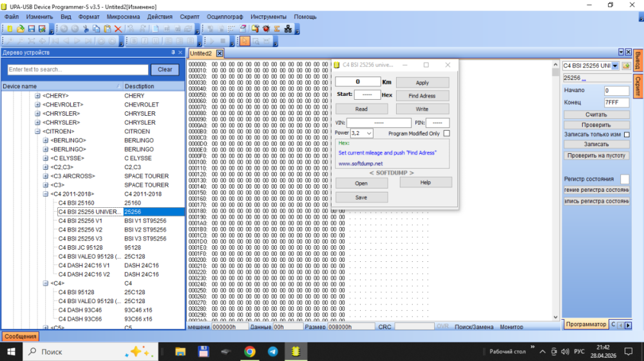Open Telegram from the Windows taskbar

pyautogui.click(x=273, y=352)
